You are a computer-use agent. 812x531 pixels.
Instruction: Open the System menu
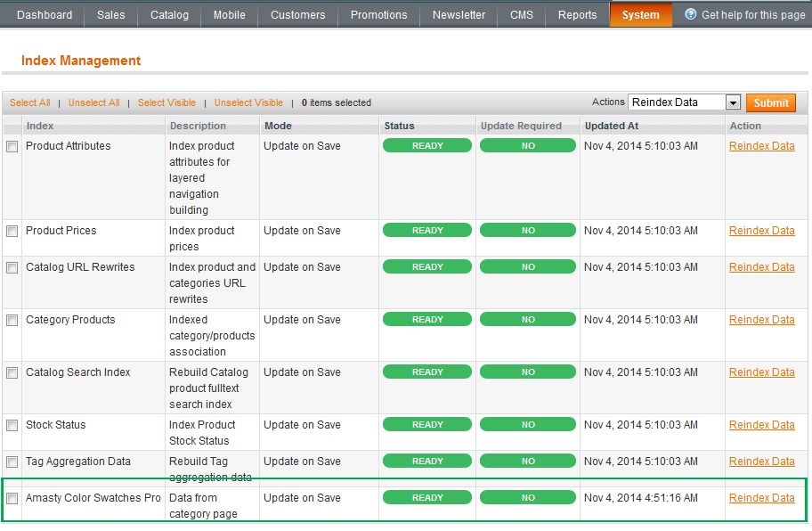(640, 15)
